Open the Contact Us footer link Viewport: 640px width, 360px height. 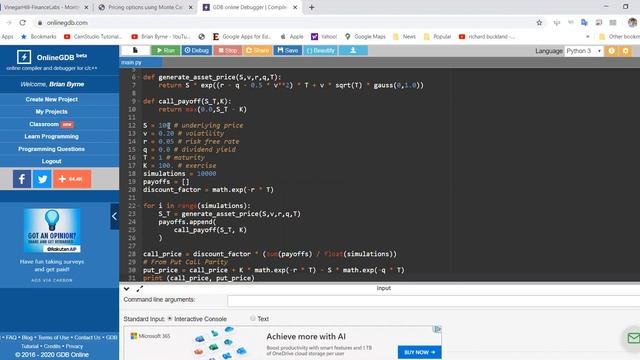[x=87, y=338]
